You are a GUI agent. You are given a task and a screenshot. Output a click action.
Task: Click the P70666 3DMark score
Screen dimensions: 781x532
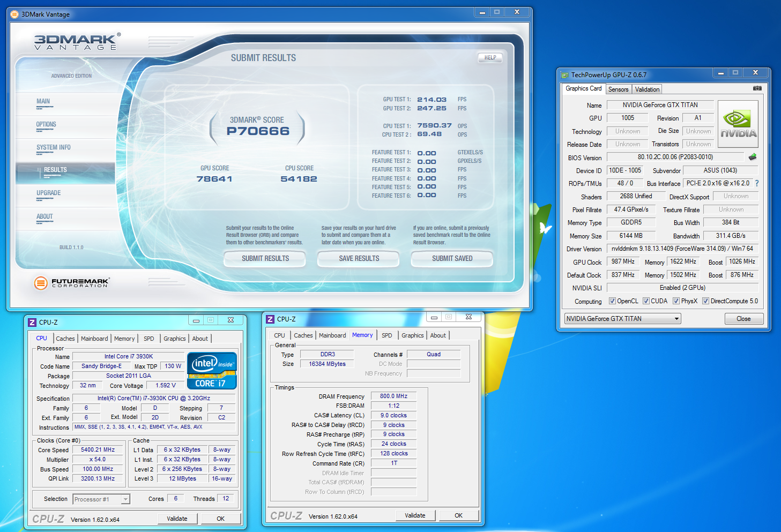[258, 131]
